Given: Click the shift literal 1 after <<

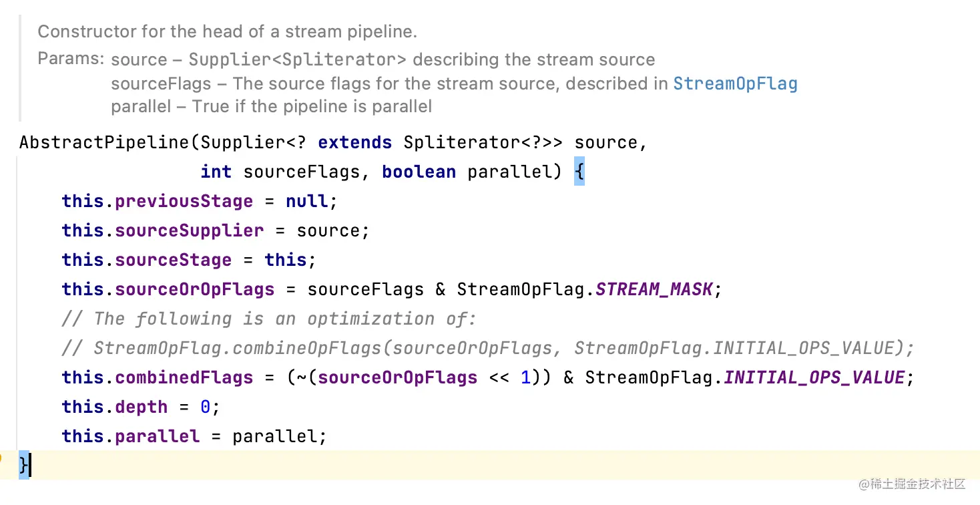Looking at the screenshot, I should [x=525, y=377].
